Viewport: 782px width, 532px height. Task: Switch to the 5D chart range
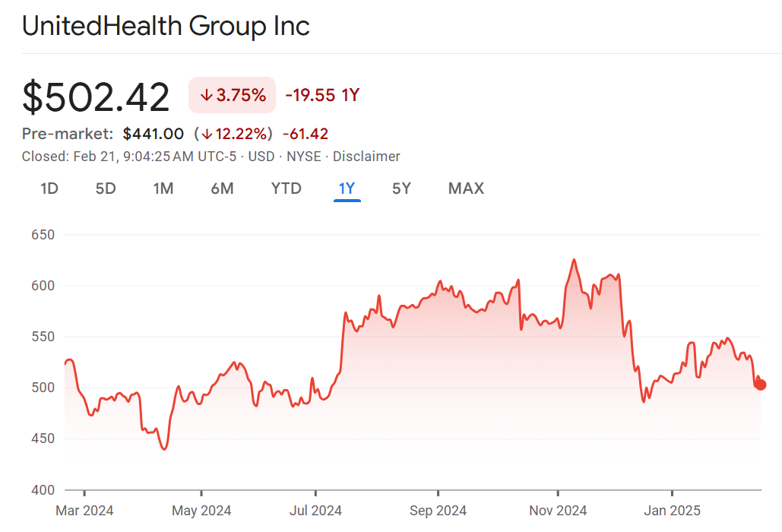click(106, 188)
